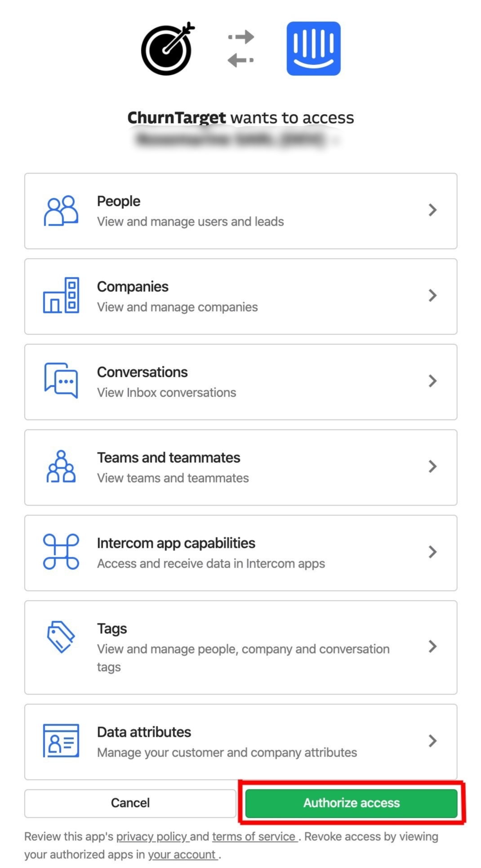This screenshot has height=868, width=481.
Task: Expand the Intercom app capabilities chevron
Action: pos(432,552)
